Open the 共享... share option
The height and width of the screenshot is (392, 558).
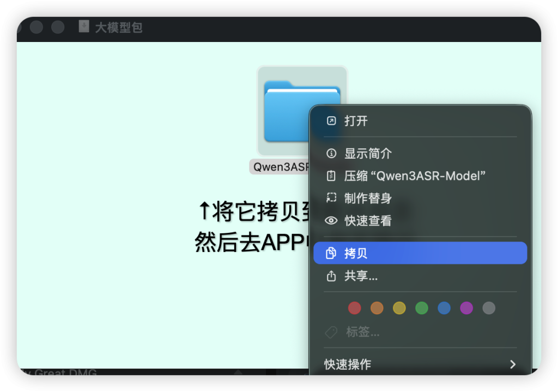coord(361,276)
